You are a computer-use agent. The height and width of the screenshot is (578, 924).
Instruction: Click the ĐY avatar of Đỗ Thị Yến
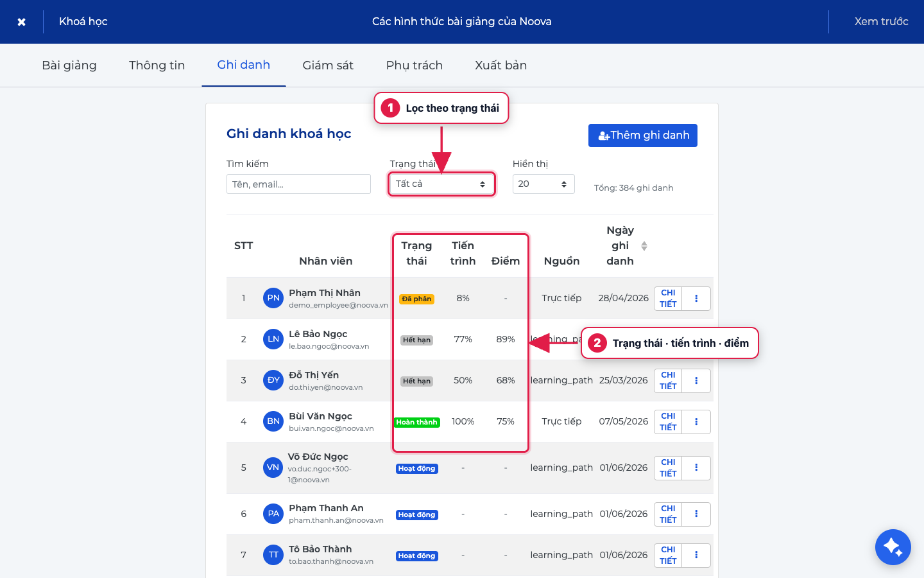click(x=273, y=380)
